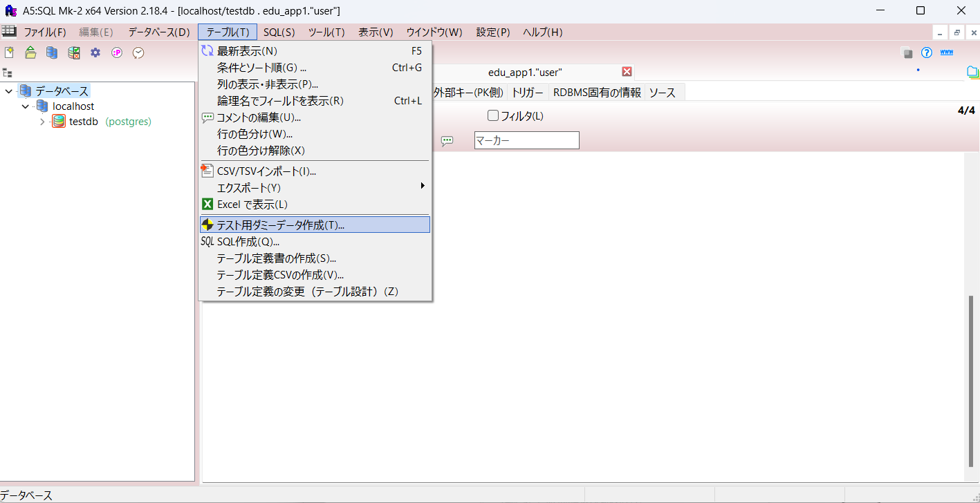The width and height of the screenshot is (980, 503).
Task: Select テーブル定義の変更(テーブル設計)(Z)
Action: [315, 292]
